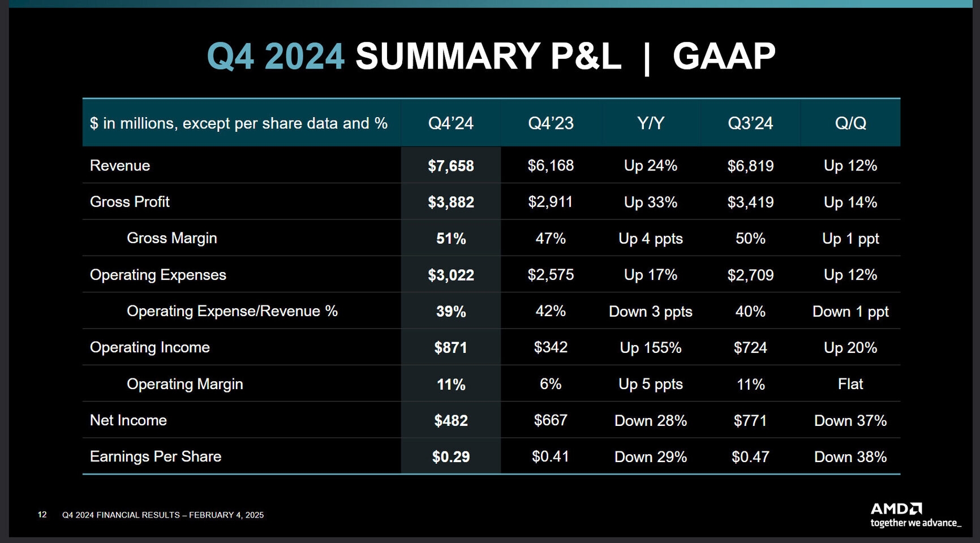Select the 'Up 1 ppt' cell
980x543 pixels.
tap(850, 239)
